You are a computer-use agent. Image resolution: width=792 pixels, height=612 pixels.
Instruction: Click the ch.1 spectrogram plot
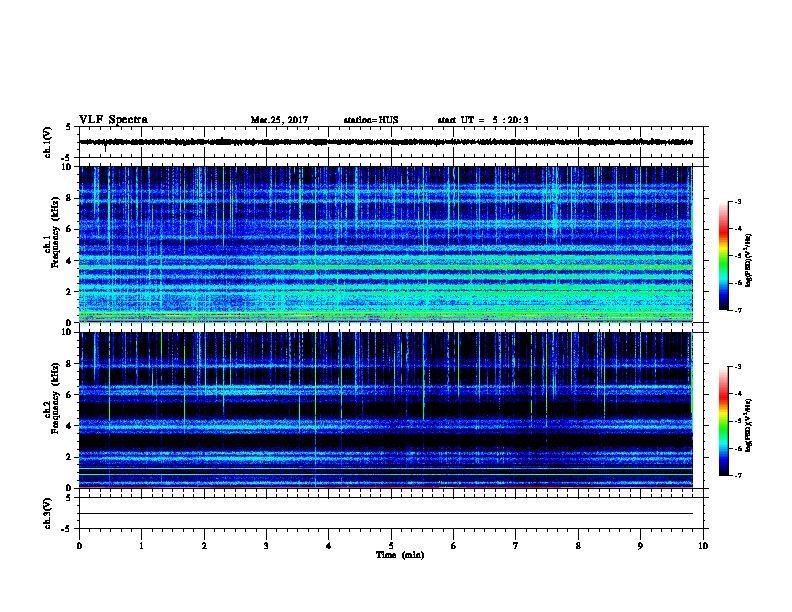coord(386,244)
